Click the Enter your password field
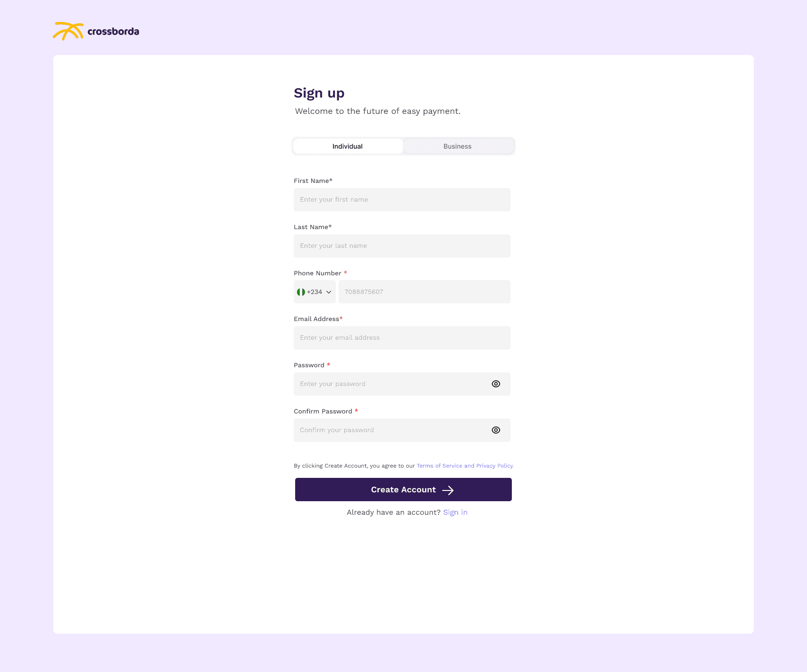This screenshot has height=672, width=807. tap(402, 384)
